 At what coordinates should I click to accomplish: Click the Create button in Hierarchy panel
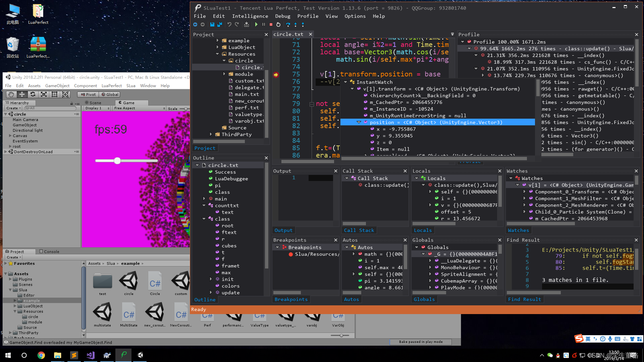pyautogui.click(x=12, y=108)
